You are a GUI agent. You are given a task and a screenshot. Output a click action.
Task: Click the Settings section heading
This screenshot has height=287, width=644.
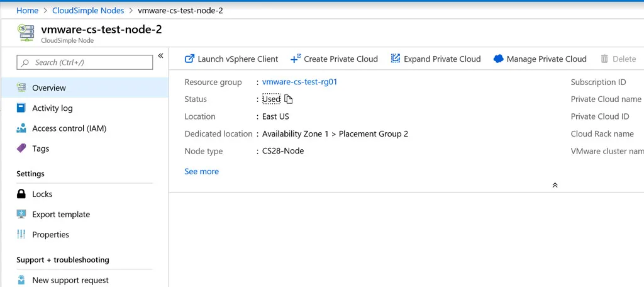click(30, 174)
